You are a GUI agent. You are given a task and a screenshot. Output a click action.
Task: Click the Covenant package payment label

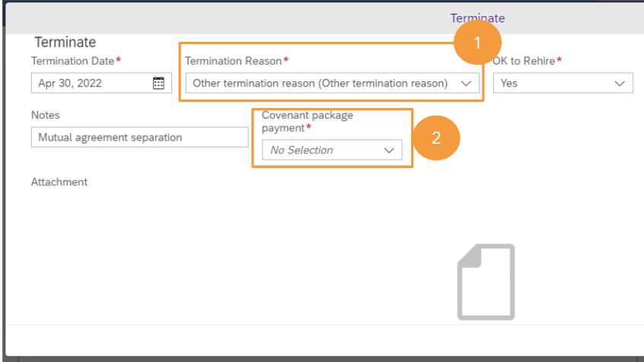[x=307, y=122]
